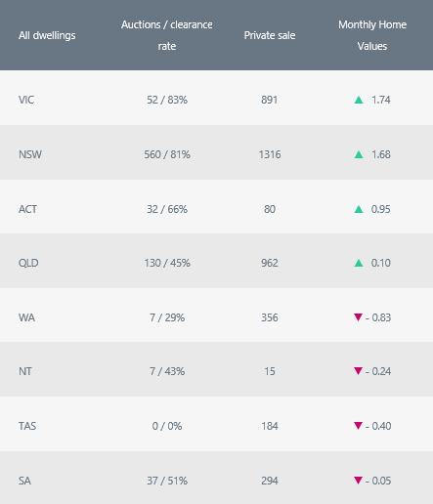Screen dimensions: 433x504
Task: Click the green up arrow beside 0.95
Action: pyautogui.click(x=359, y=209)
